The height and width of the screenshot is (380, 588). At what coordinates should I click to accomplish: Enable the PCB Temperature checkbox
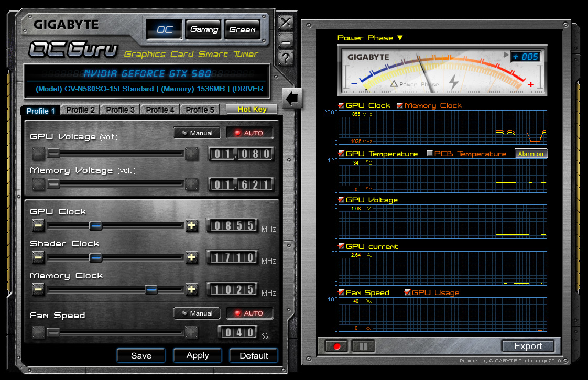(x=430, y=153)
